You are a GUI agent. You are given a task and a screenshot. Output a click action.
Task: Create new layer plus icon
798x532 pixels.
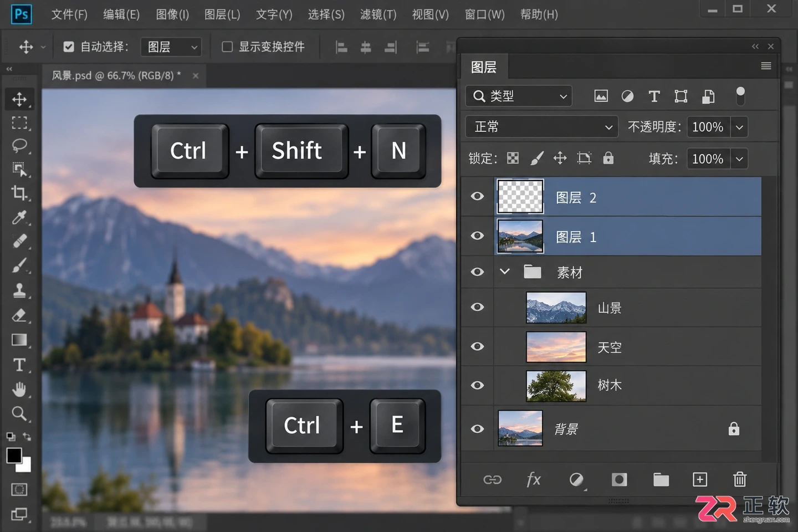(x=700, y=479)
